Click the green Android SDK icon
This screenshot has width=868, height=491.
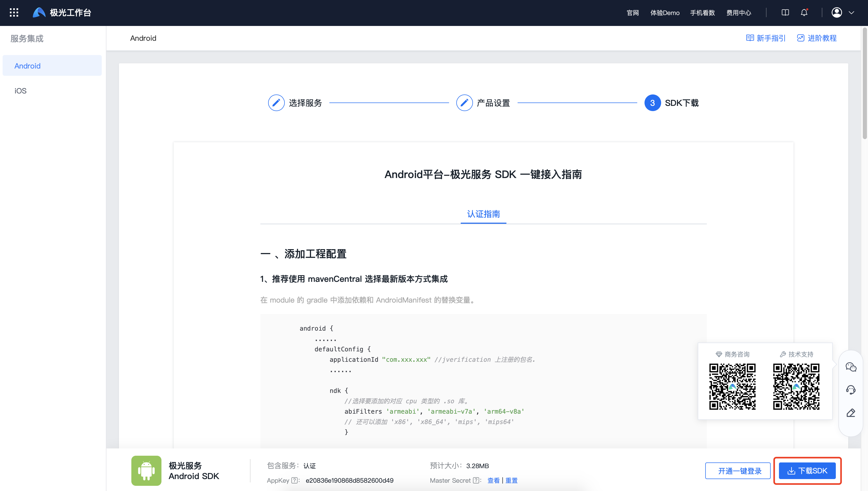point(146,471)
